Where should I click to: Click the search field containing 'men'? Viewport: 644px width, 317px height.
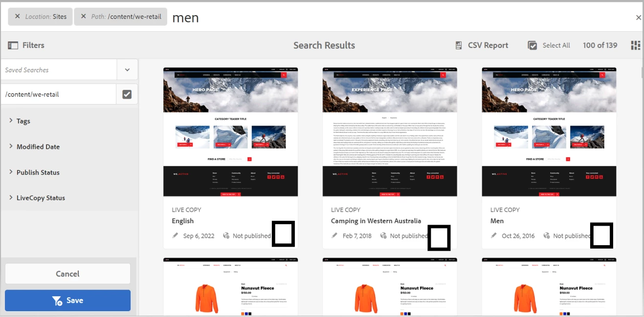click(x=401, y=18)
